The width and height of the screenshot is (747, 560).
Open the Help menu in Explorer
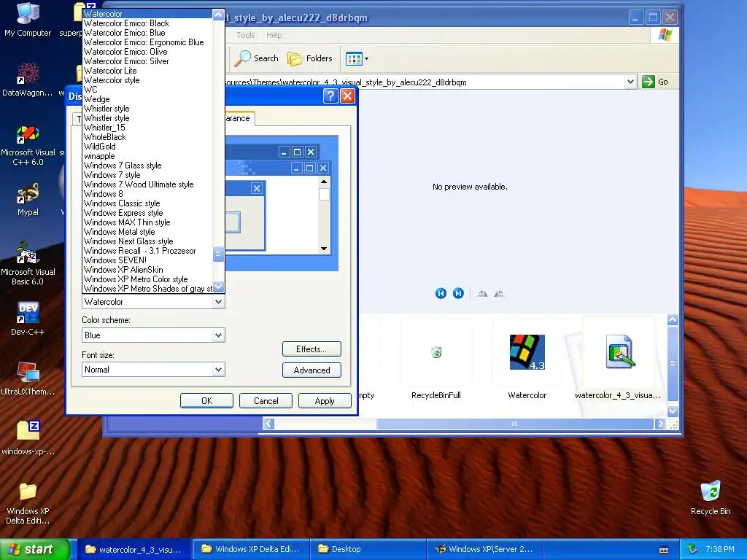pos(274,35)
